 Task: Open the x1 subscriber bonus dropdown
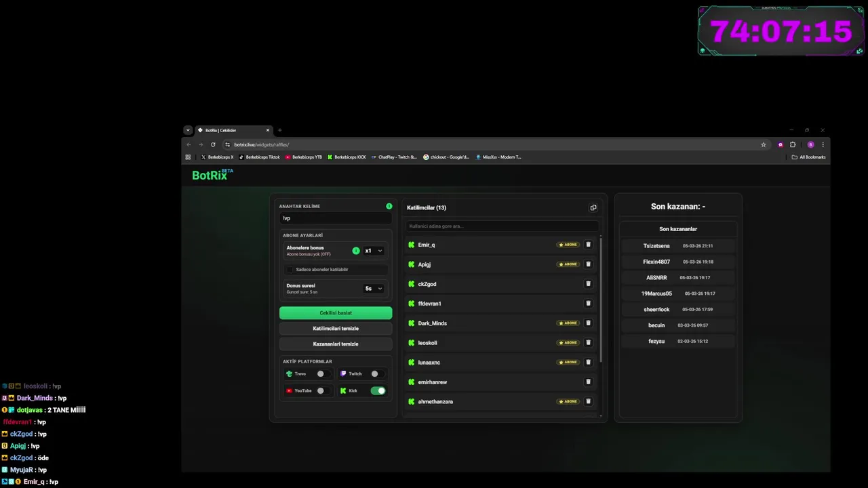(x=374, y=251)
